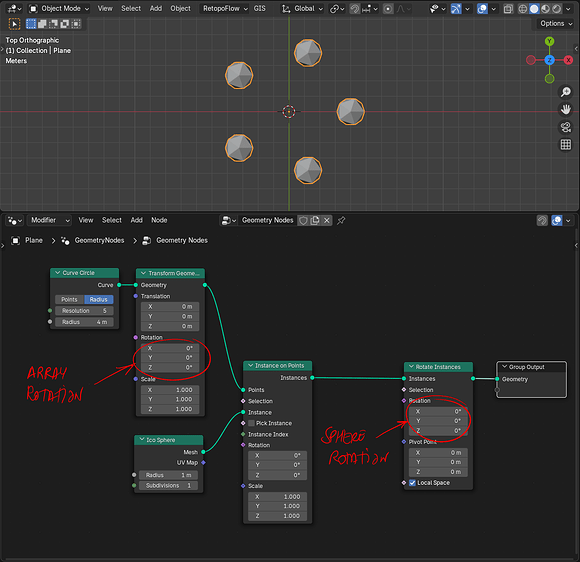580x562 pixels.
Task: Toggle viewport snapping magnet
Action: pyautogui.click(x=355, y=9)
